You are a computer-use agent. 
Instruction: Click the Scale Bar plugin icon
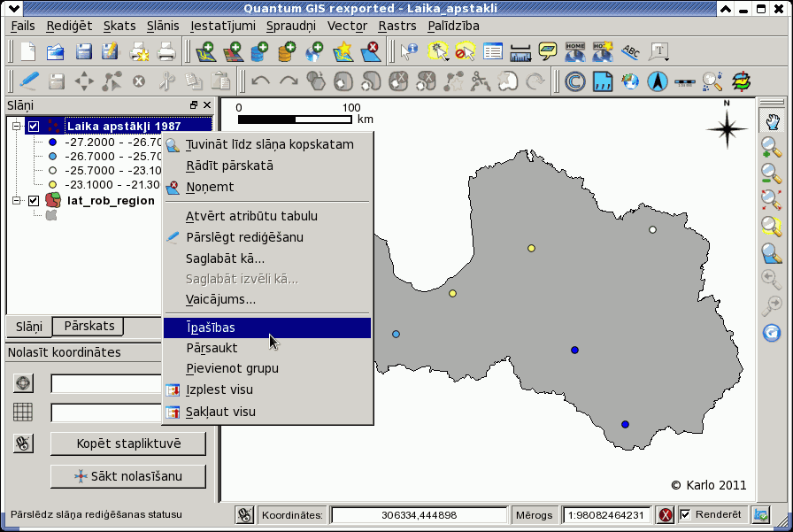click(685, 81)
